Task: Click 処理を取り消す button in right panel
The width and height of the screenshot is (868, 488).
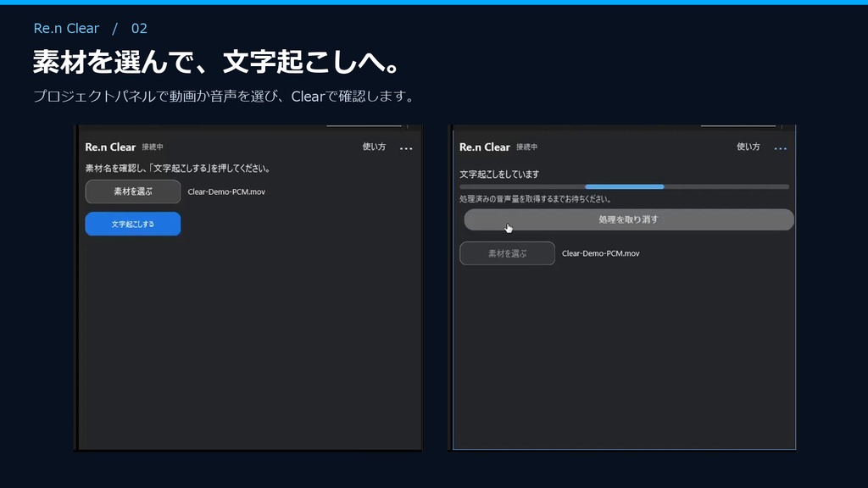Action: tap(629, 219)
